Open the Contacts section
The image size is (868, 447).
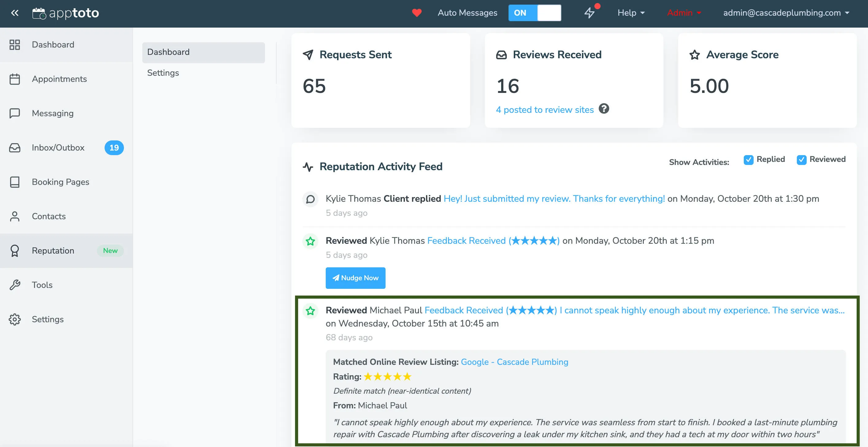pos(48,216)
